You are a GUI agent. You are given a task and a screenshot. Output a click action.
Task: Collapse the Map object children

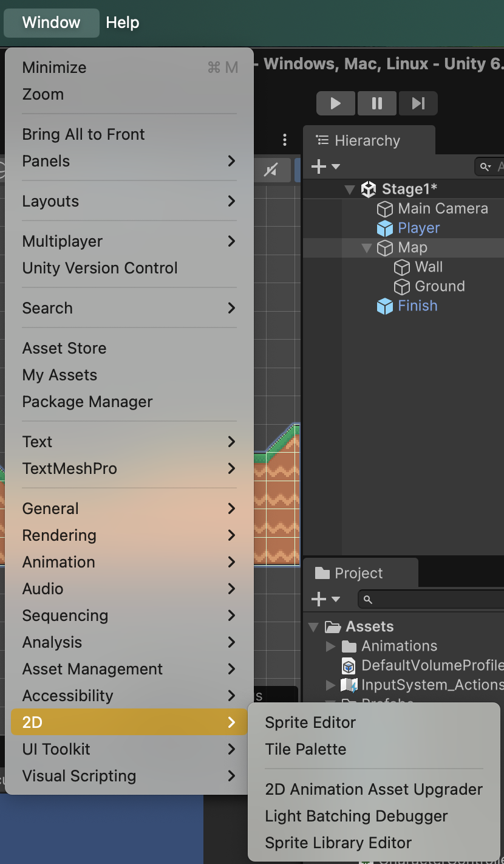tap(366, 248)
